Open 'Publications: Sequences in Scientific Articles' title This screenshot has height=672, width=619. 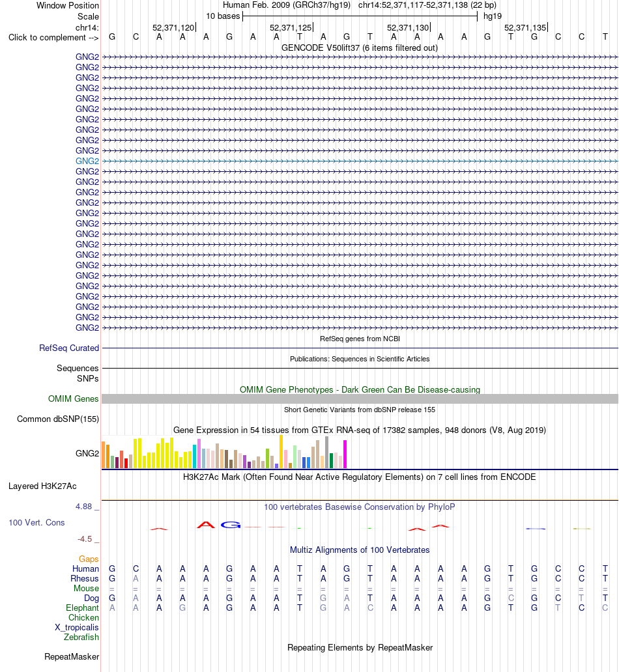360,359
